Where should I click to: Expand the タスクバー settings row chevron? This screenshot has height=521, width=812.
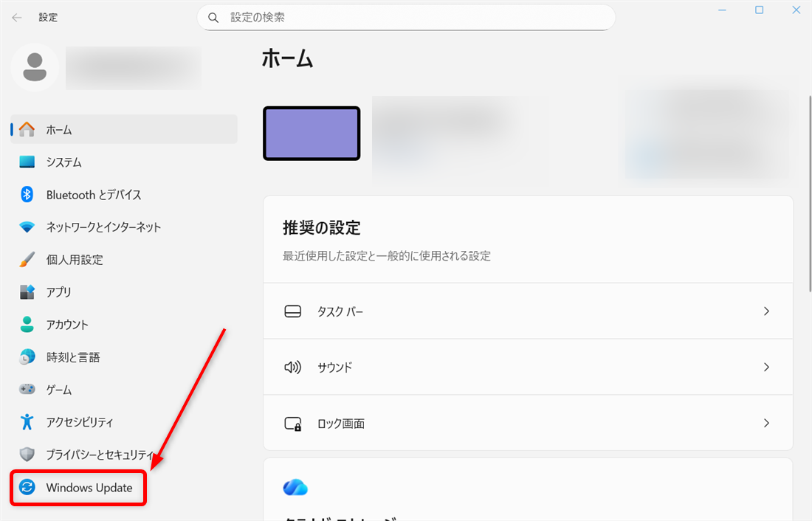coord(765,311)
